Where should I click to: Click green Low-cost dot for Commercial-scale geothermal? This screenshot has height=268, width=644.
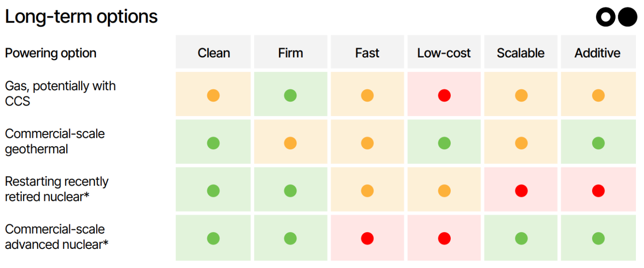[444, 143]
